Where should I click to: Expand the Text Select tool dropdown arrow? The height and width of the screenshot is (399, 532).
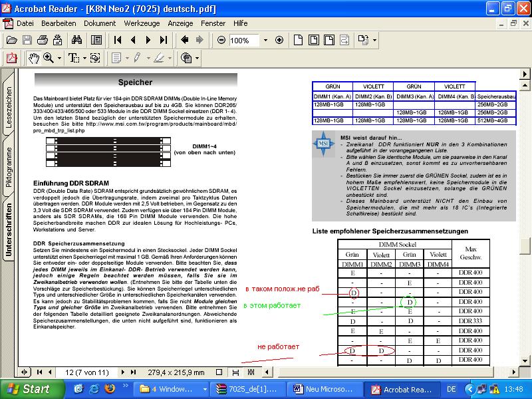click(x=84, y=58)
